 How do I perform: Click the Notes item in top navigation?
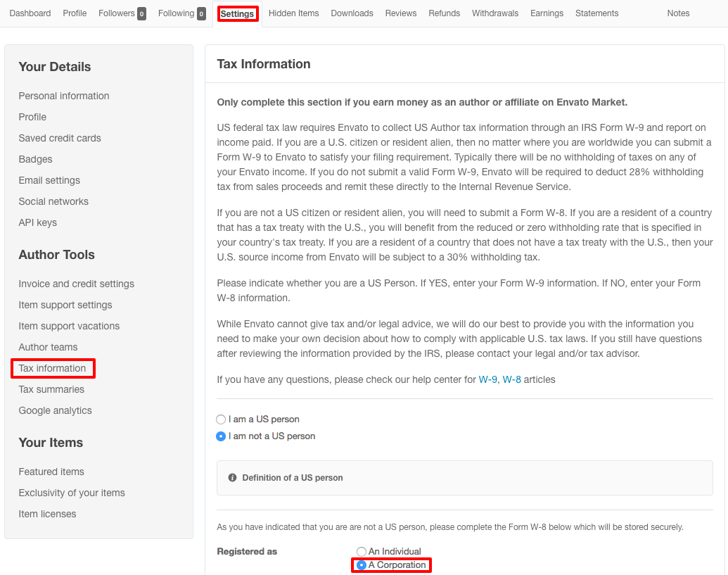coord(678,13)
